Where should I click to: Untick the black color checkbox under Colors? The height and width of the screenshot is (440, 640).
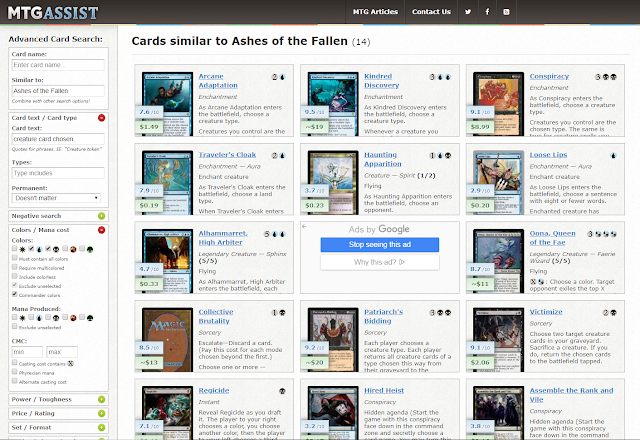[x=48, y=248]
